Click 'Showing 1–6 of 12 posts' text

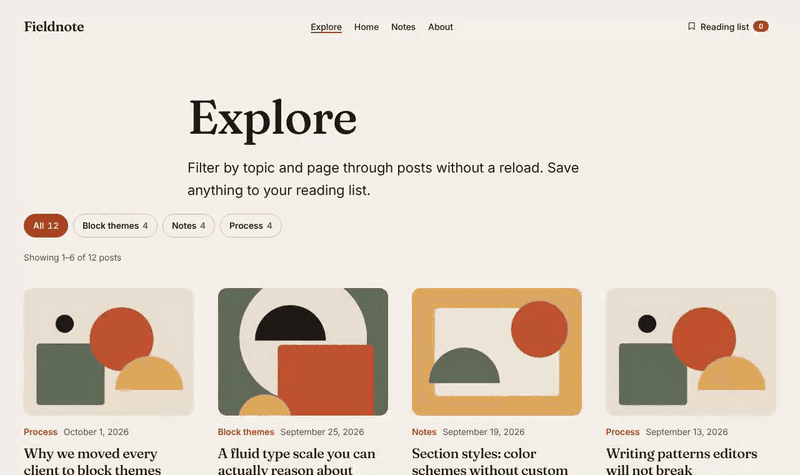72,258
